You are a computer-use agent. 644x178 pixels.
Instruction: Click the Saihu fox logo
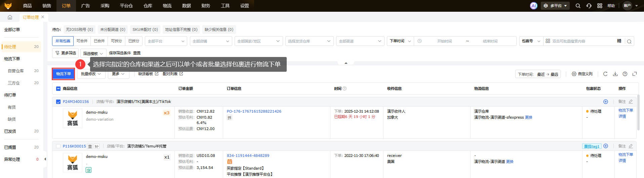(8, 6)
